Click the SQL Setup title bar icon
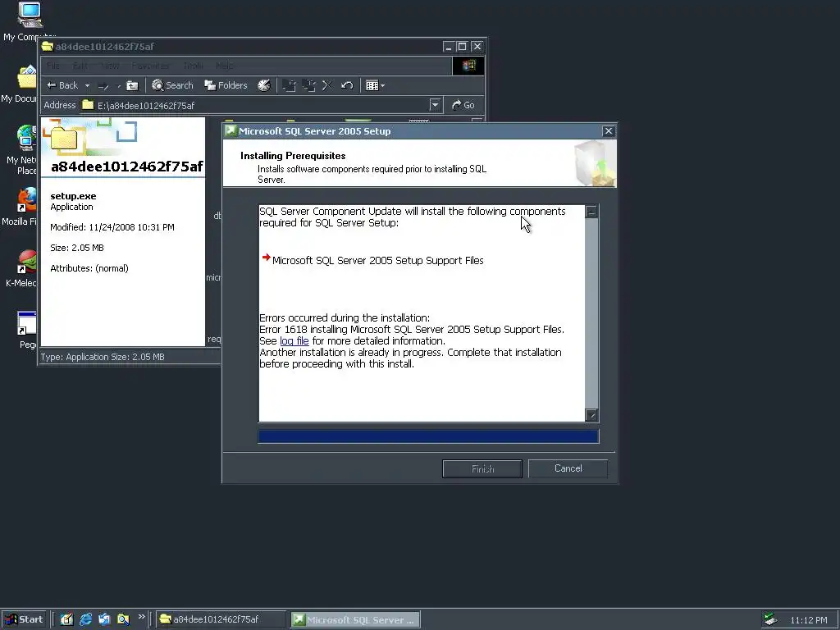This screenshot has height=630, width=840. coord(231,131)
